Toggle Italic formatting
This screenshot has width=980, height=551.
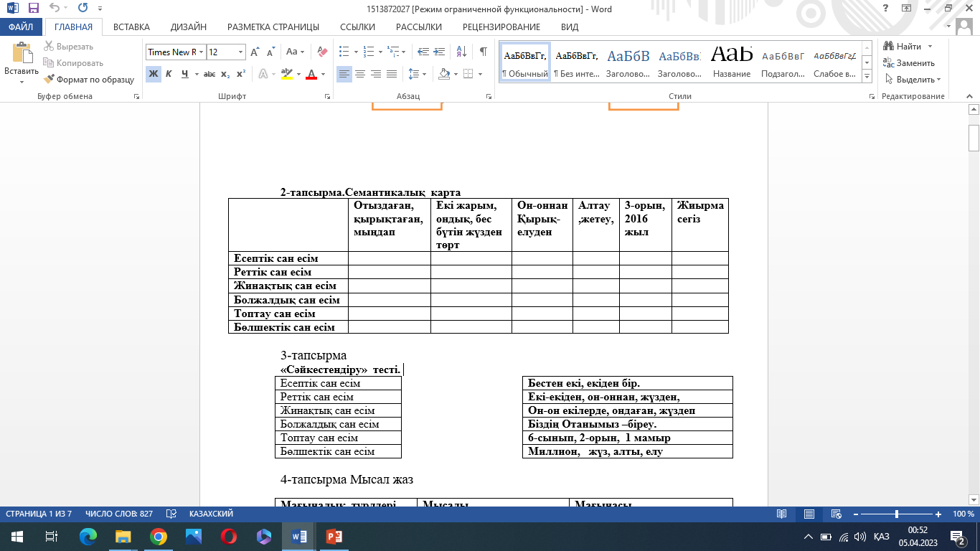point(169,74)
